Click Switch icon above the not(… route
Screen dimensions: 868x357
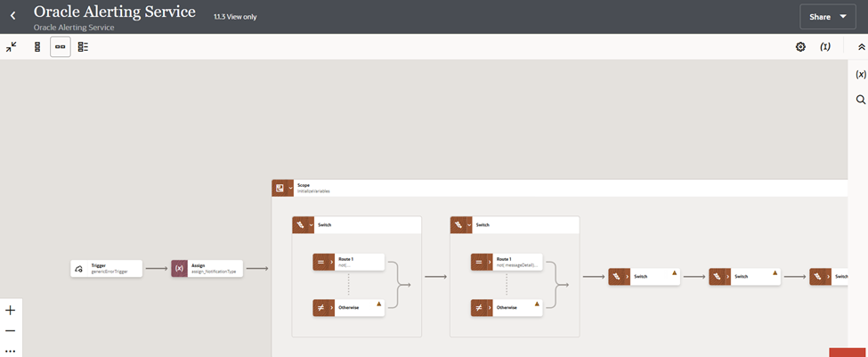pos(300,225)
